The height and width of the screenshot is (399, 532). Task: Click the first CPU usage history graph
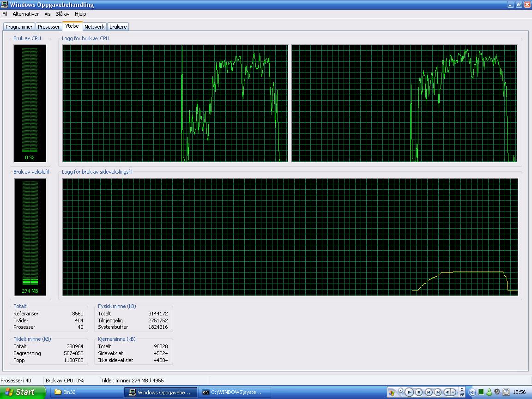(175, 103)
